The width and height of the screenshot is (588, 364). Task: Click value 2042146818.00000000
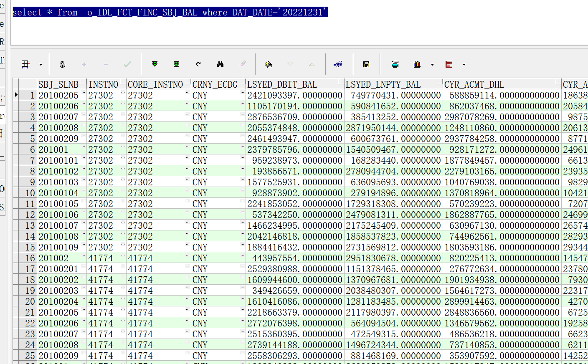click(x=295, y=236)
